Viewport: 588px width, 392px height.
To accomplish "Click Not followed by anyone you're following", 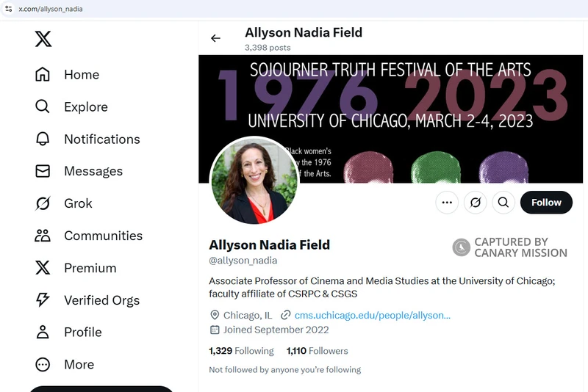I will tap(285, 369).
